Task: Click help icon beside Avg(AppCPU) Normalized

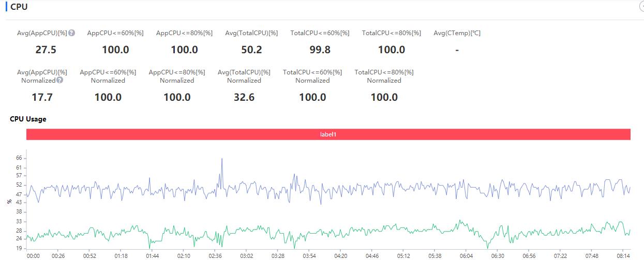Action: click(60, 80)
